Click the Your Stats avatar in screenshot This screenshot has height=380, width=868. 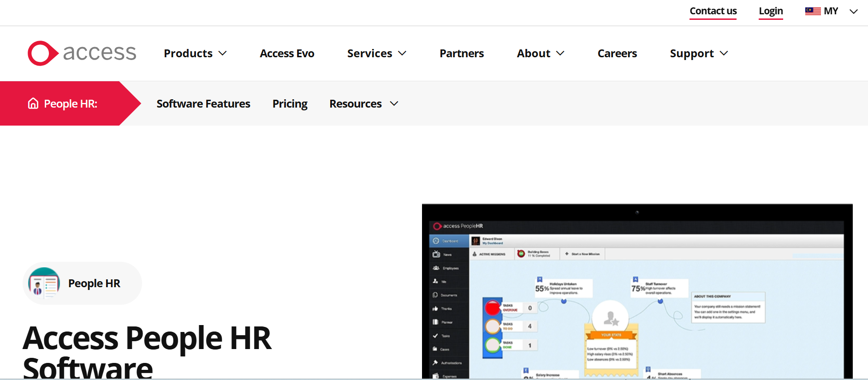(611, 318)
